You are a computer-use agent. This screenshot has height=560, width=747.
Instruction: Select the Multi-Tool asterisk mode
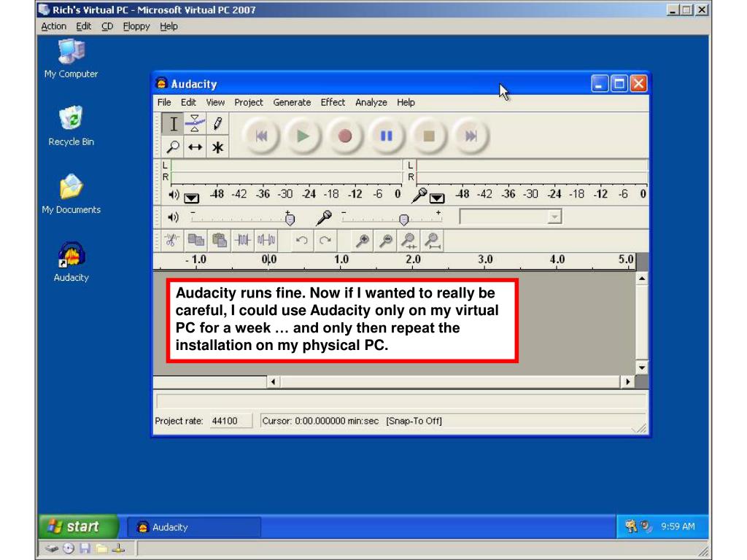(x=217, y=147)
